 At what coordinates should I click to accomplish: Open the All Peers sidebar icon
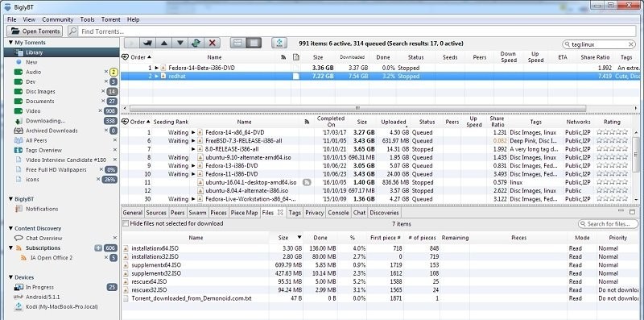[x=19, y=140]
